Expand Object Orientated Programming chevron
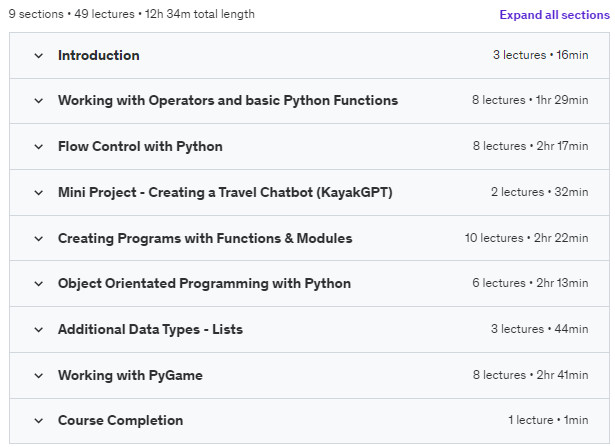 38,284
